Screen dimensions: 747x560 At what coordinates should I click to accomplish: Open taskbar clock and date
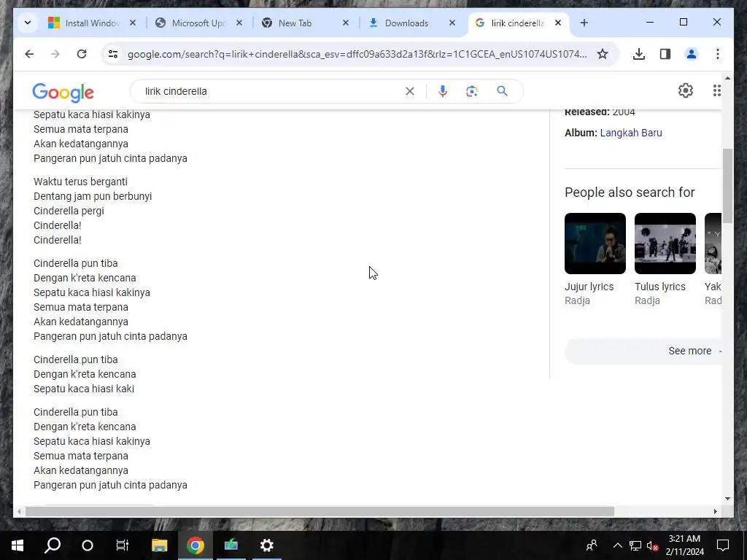(x=684, y=545)
